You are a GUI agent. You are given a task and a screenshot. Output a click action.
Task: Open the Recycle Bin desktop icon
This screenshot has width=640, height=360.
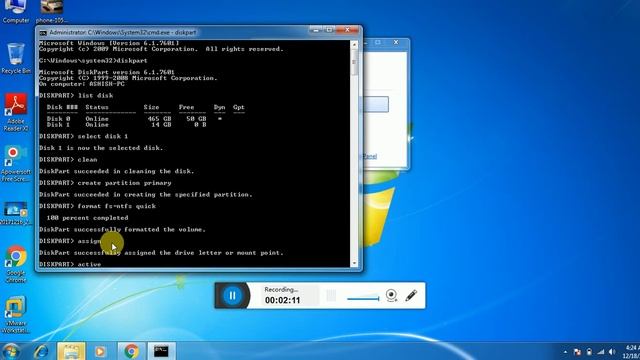(16, 59)
